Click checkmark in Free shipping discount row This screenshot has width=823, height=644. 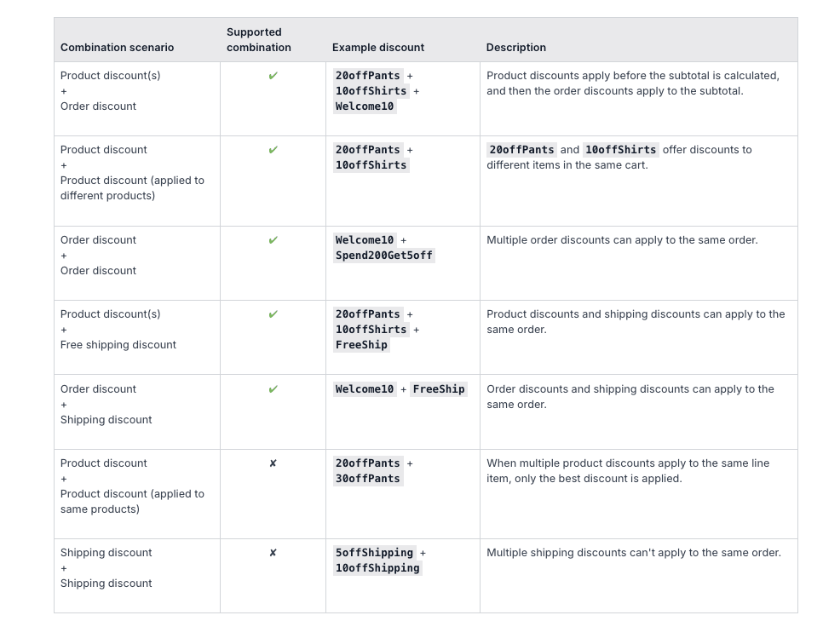[273, 313]
